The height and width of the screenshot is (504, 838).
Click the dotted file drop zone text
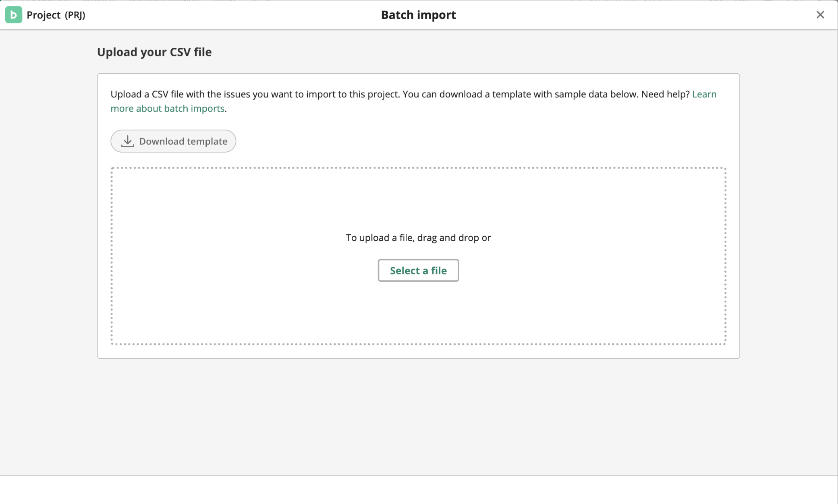pyautogui.click(x=418, y=238)
